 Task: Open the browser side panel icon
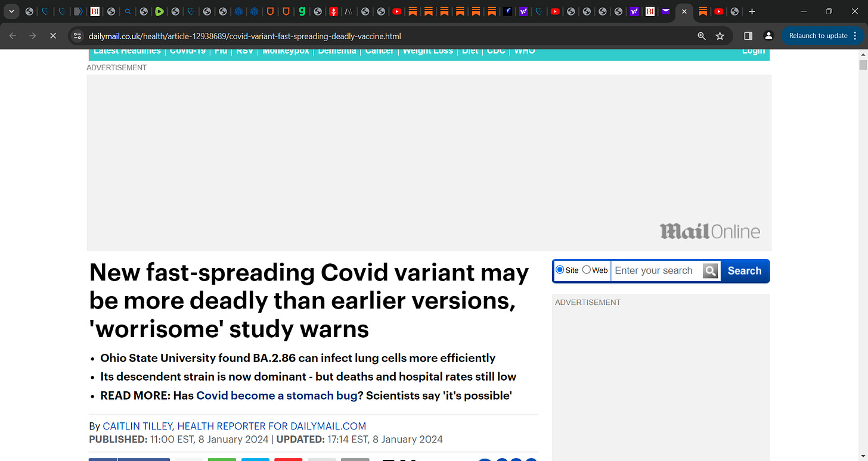[x=748, y=36]
